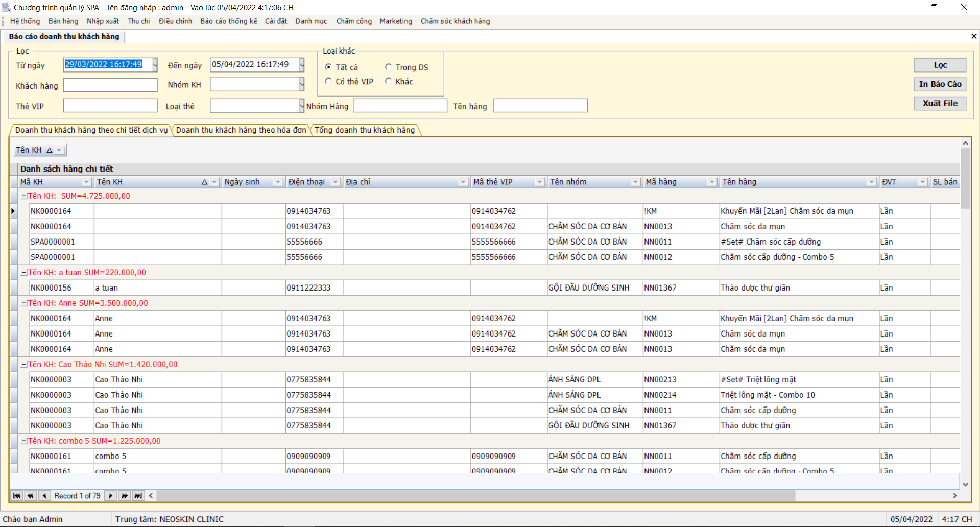
Task: Jump to previous page of records
Action: [x=31, y=496]
